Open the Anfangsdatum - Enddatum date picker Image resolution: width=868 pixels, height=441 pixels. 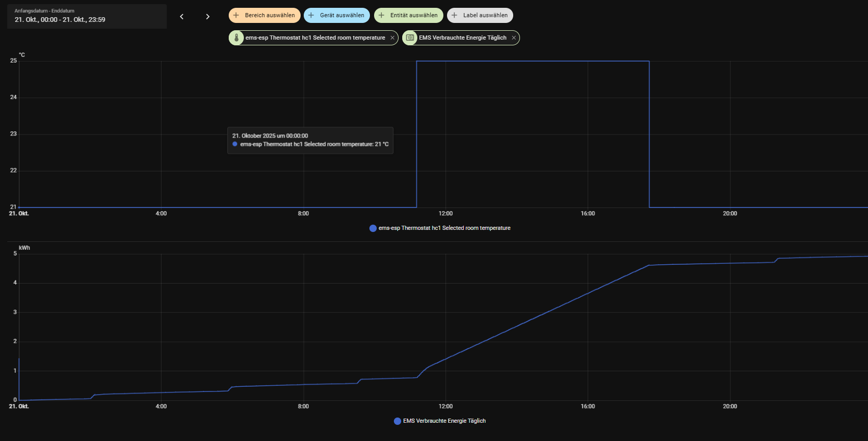(87, 16)
